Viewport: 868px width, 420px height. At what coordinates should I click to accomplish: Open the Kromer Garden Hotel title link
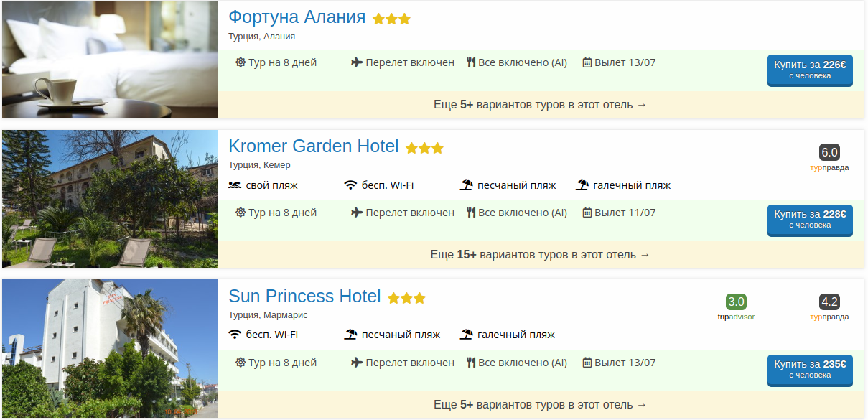pyautogui.click(x=313, y=146)
